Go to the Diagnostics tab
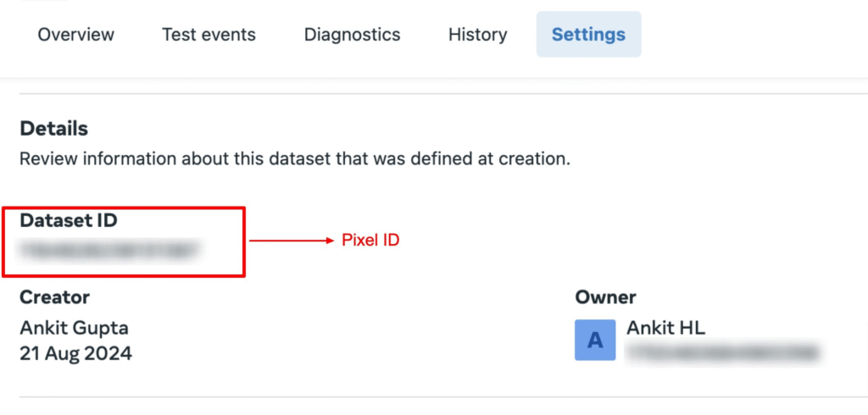868x415 pixels. [x=352, y=35]
